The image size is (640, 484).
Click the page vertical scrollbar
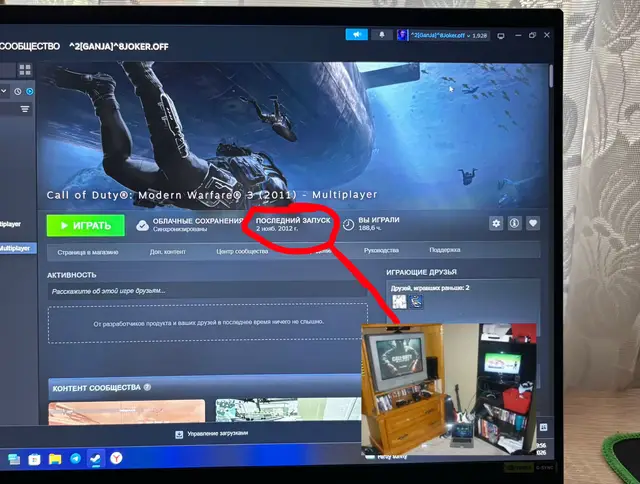(551, 77)
